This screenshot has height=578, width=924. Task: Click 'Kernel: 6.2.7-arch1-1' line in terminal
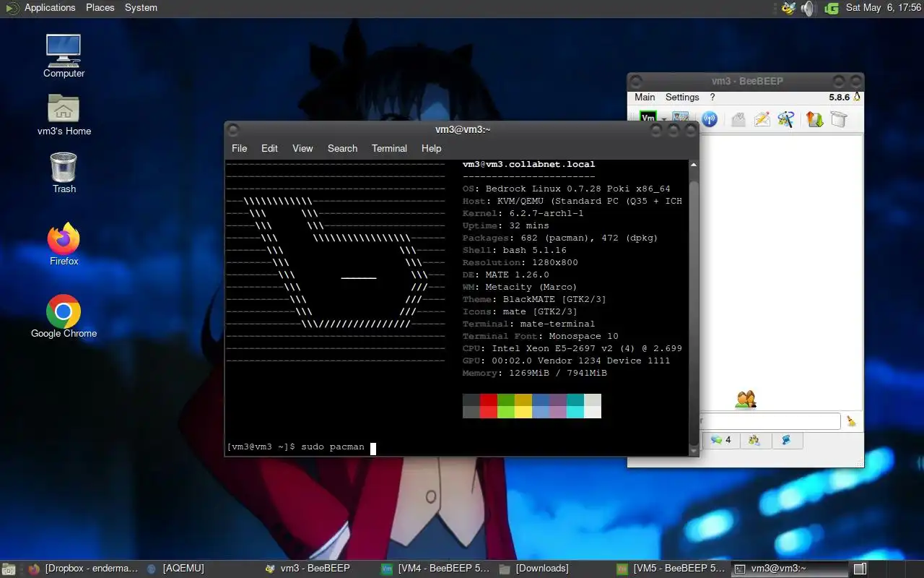(x=523, y=213)
